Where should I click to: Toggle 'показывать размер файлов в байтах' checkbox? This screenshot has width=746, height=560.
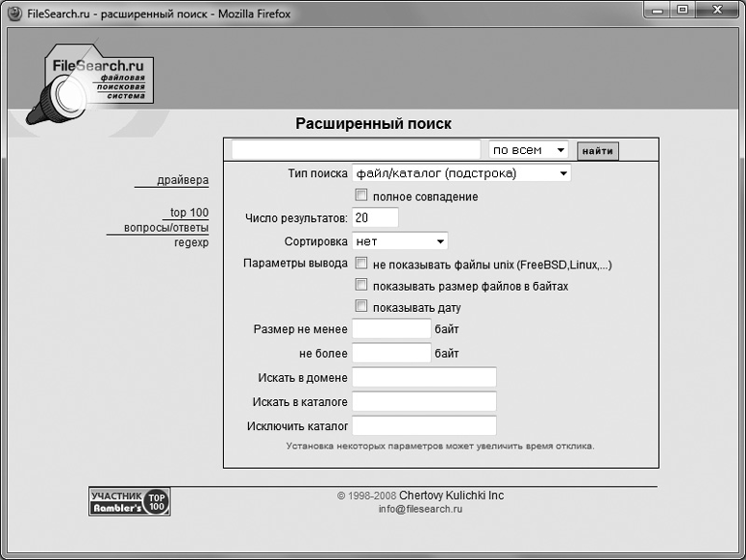point(361,285)
